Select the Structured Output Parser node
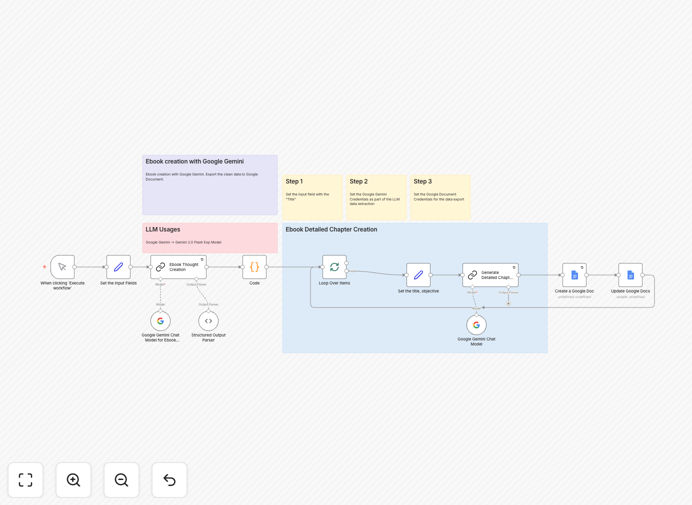The width and height of the screenshot is (692, 505). pyautogui.click(x=208, y=321)
